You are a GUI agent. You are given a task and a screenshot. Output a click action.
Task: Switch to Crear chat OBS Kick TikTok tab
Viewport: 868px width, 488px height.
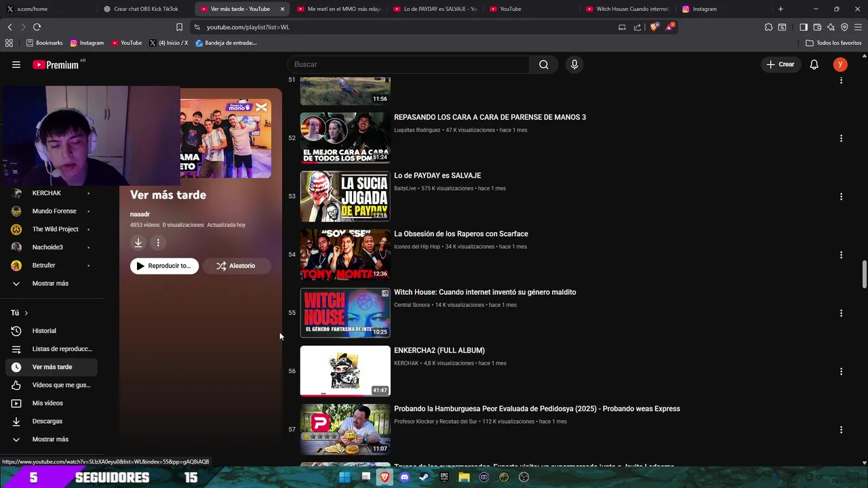[146, 9]
